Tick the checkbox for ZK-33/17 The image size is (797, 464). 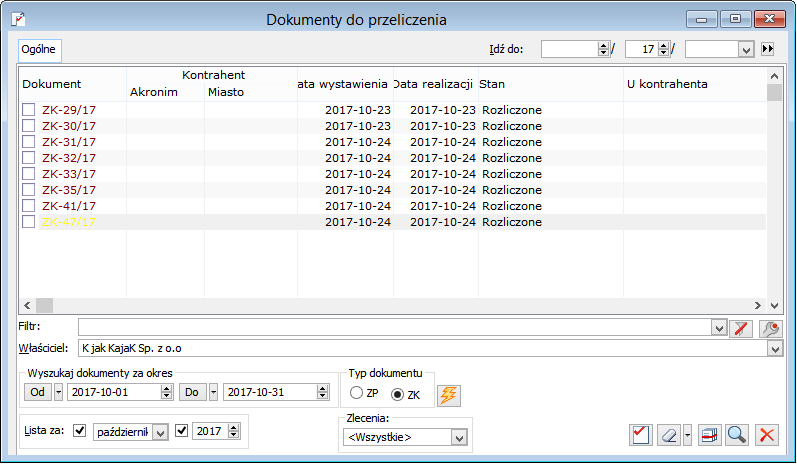point(28,174)
